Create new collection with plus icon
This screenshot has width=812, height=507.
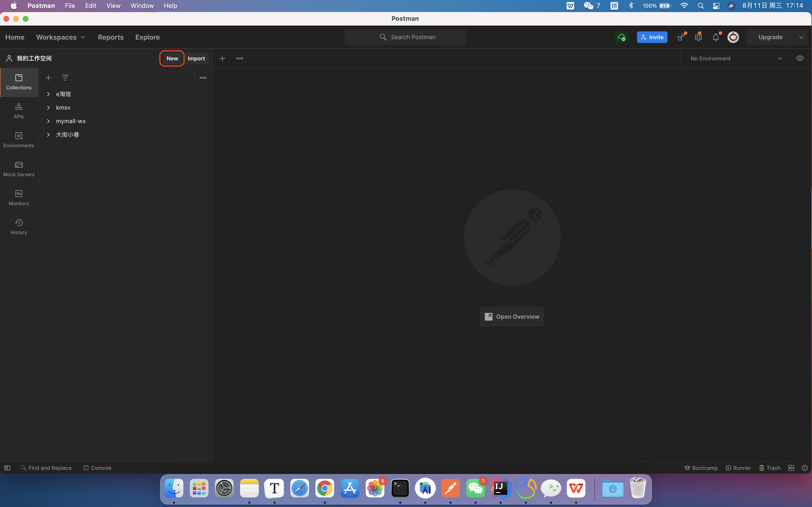[x=48, y=78]
